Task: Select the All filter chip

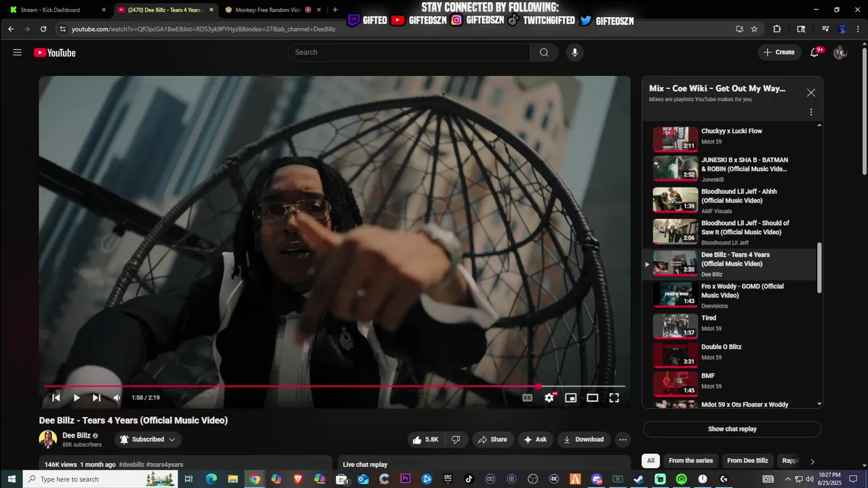Action: (651, 461)
